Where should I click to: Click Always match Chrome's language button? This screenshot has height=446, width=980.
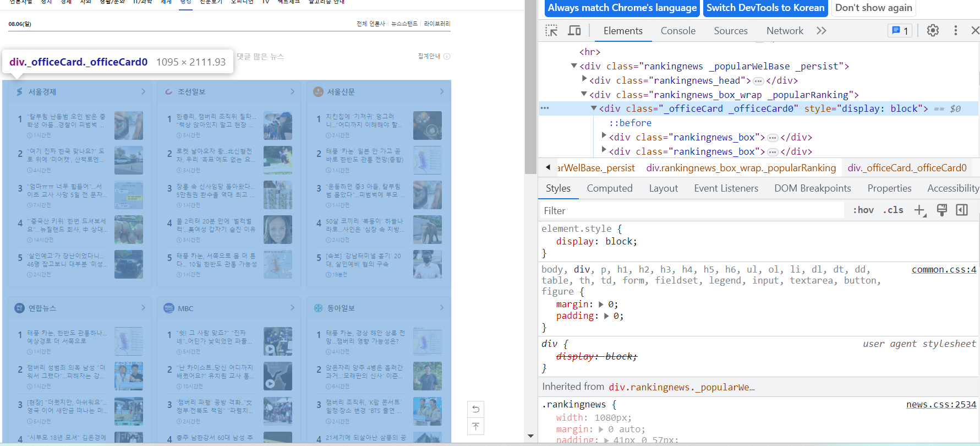point(622,8)
